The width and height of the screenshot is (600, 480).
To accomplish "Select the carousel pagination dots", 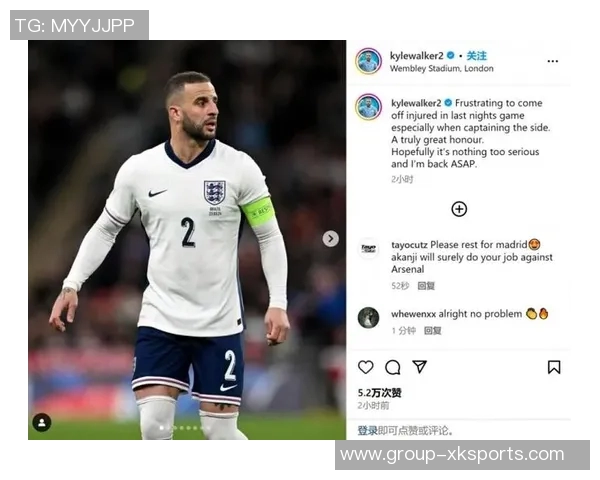I will tap(184, 428).
